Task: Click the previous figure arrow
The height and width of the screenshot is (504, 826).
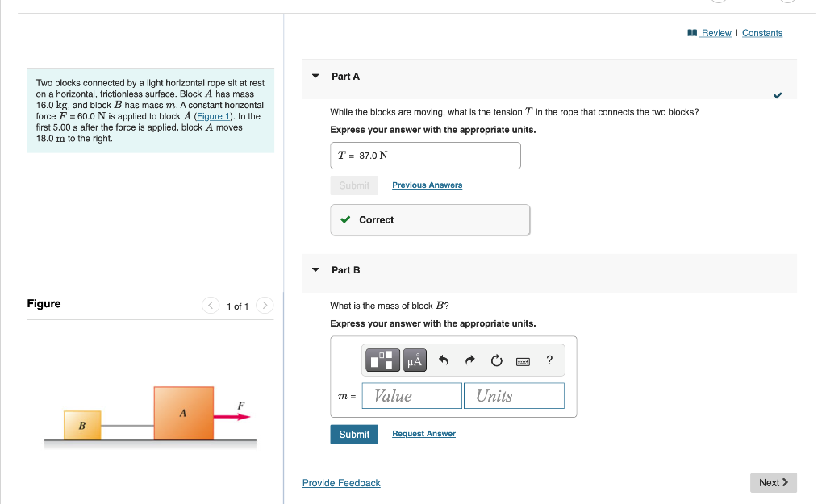Action: click(211, 306)
